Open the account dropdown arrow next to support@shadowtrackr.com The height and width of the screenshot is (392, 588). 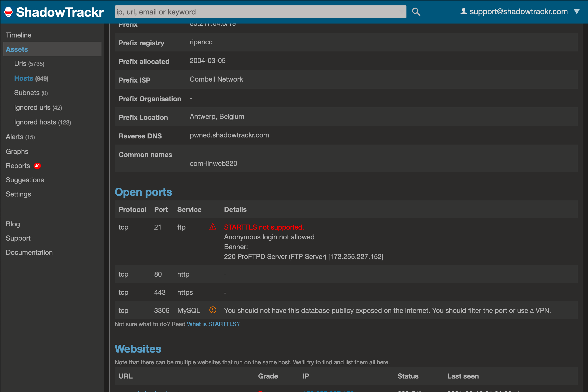577,12
